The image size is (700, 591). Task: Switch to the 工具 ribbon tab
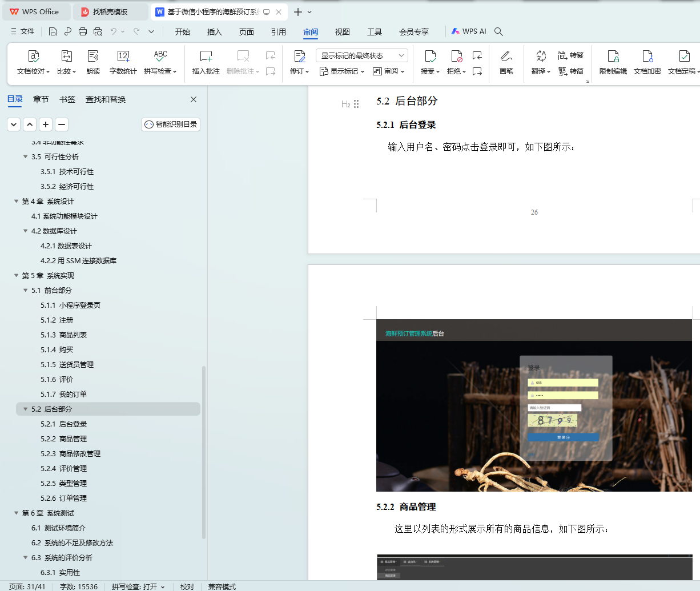click(375, 31)
